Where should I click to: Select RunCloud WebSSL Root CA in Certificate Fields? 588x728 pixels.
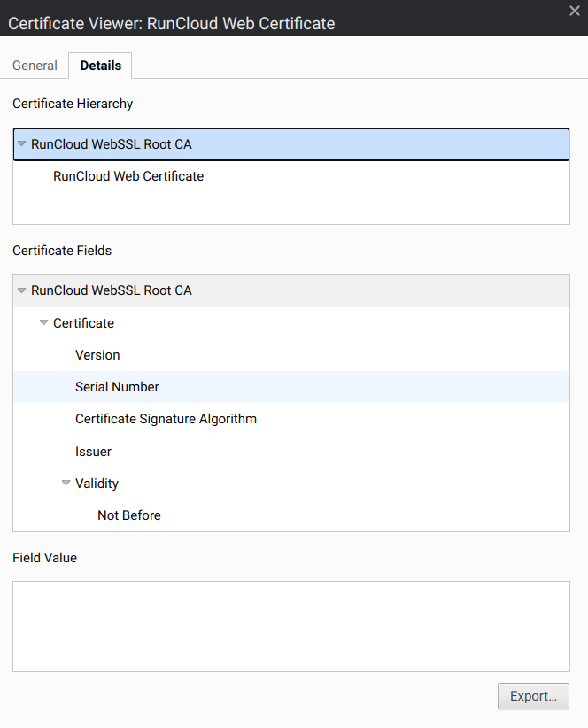coord(291,290)
